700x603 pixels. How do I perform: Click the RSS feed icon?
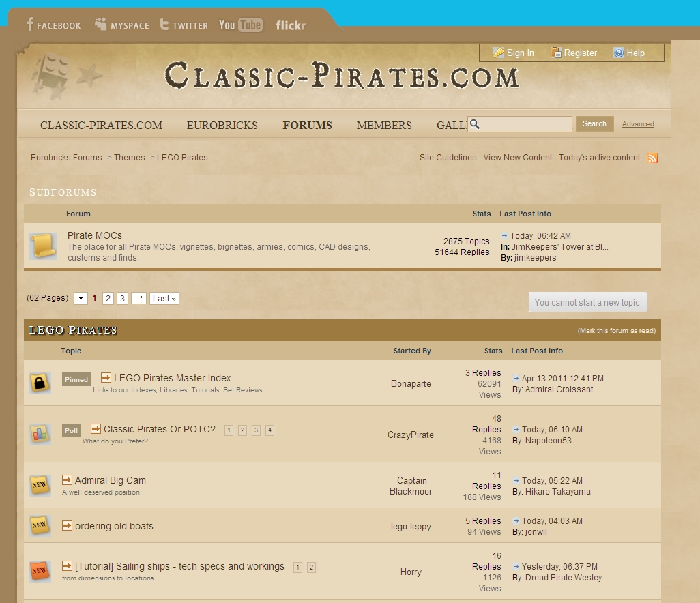(652, 158)
